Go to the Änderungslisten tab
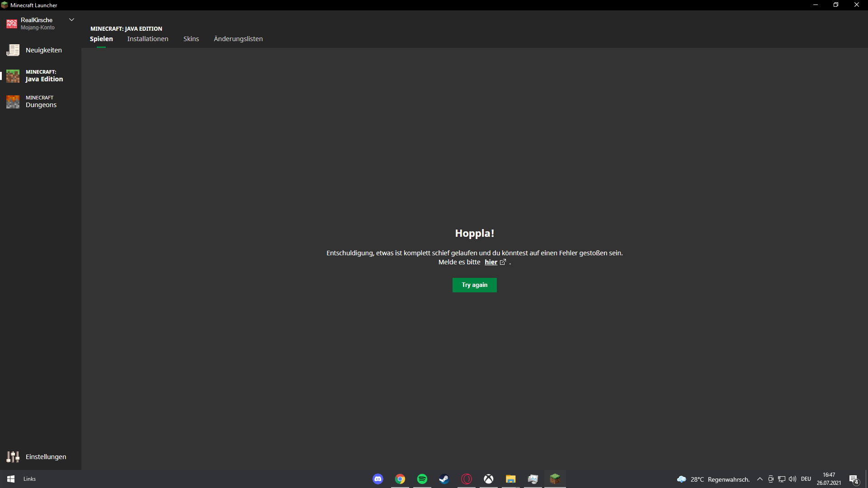 tap(238, 39)
